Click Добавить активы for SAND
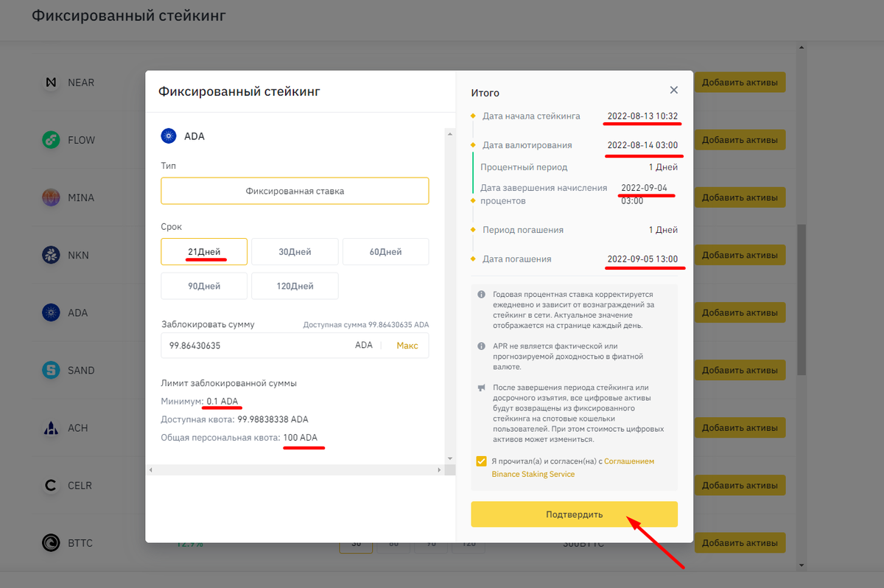Image resolution: width=884 pixels, height=588 pixels. (x=740, y=370)
